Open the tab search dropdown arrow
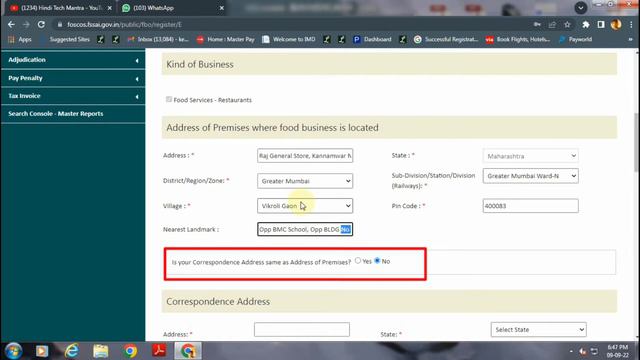This screenshot has width=640, height=360. [580, 7]
